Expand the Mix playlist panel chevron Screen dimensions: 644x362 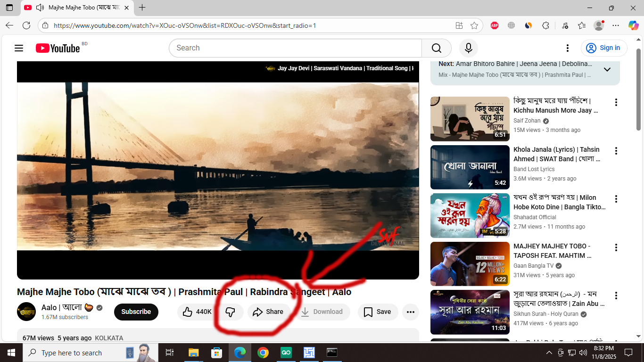[x=607, y=69]
